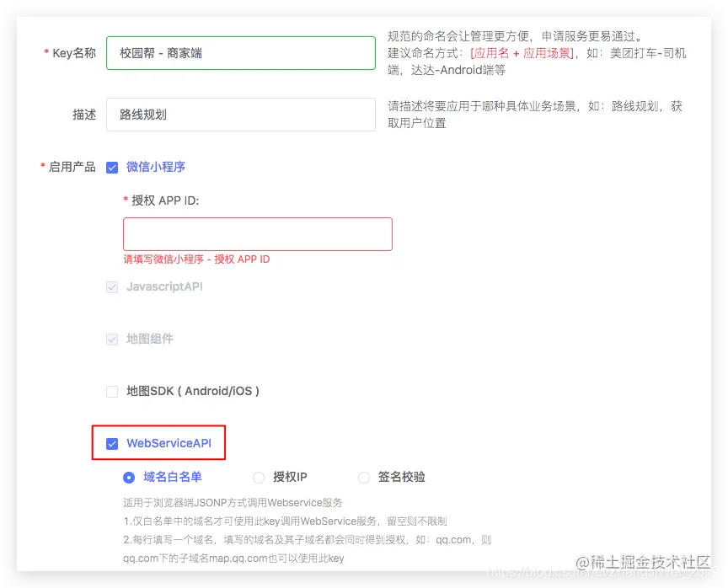Switch to the 授权IP radio option
Viewport: 728px width, 588px height.
[x=259, y=477]
